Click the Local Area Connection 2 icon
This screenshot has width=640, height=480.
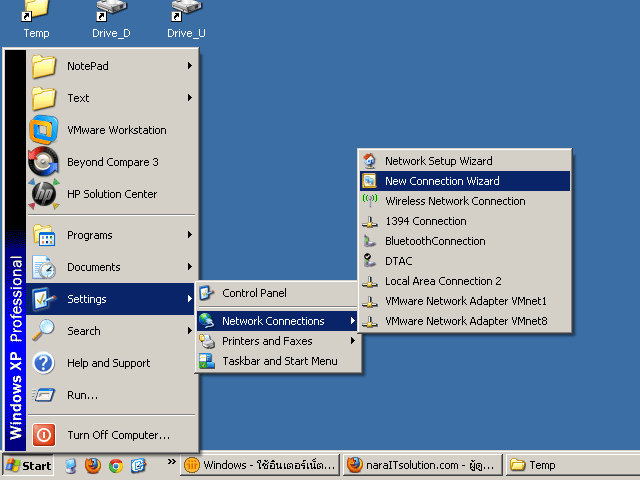tap(370, 282)
